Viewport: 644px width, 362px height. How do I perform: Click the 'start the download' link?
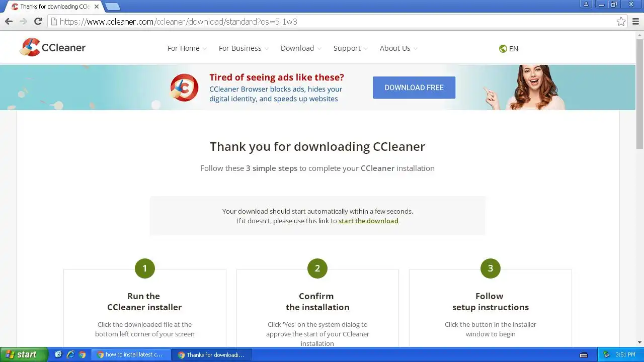(368, 221)
